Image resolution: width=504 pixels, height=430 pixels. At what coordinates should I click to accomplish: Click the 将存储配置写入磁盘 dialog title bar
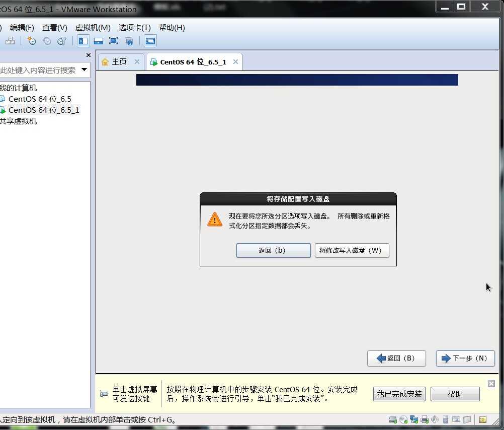[x=298, y=199]
